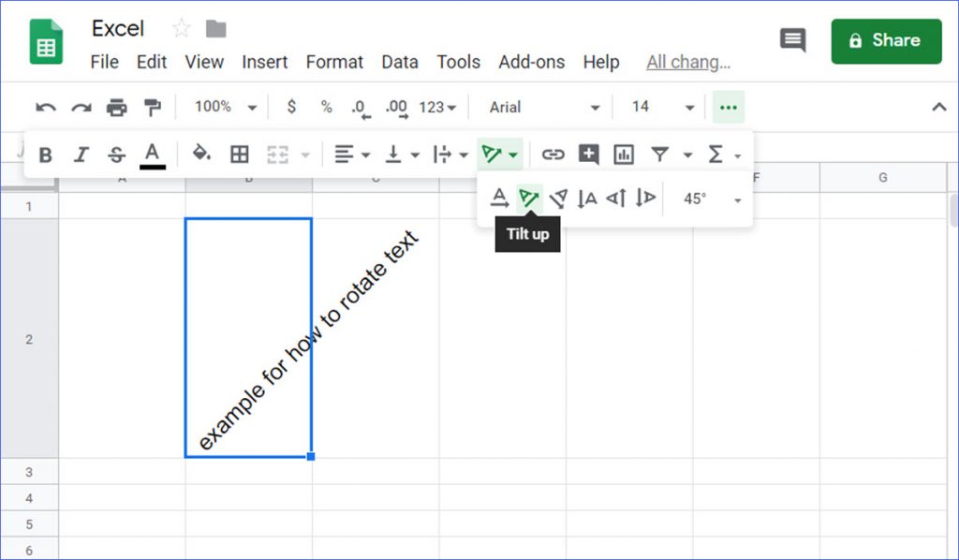The image size is (959, 560).
Task: Click the green Share button
Action: coord(885,40)
